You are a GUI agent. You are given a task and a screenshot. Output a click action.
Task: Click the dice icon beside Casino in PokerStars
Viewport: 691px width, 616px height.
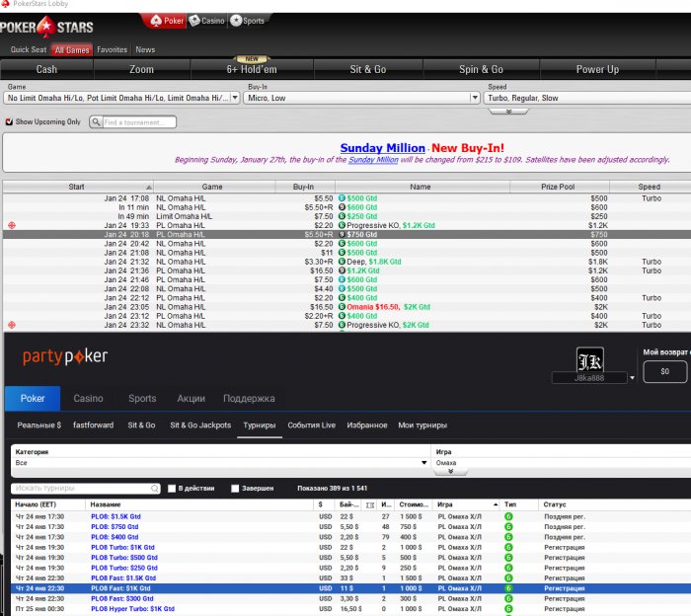pyautogui.click(x=194, y=21)
